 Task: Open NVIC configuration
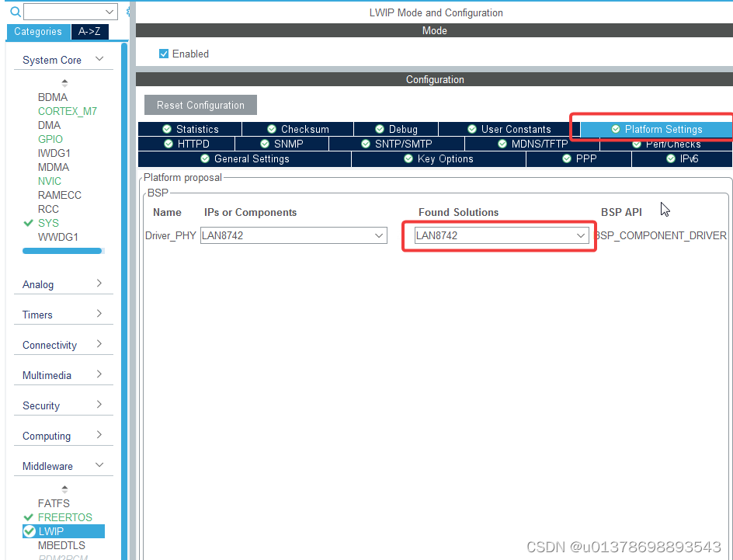click(50, 182)
